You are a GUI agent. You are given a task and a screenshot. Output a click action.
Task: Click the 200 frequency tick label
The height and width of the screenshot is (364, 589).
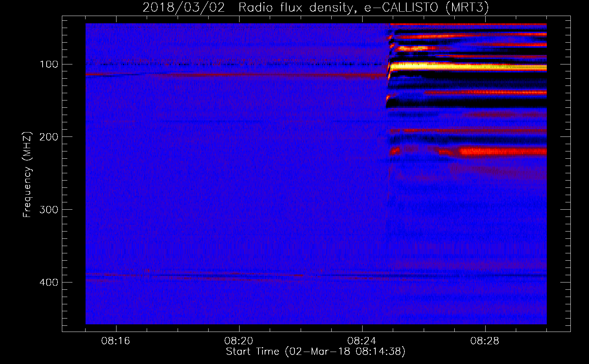[x=49, y=137]
